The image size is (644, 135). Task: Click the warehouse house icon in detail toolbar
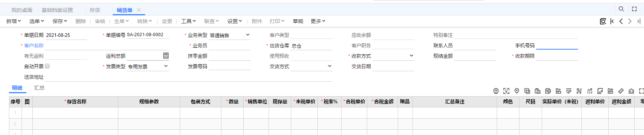click(x=631, y=91)
